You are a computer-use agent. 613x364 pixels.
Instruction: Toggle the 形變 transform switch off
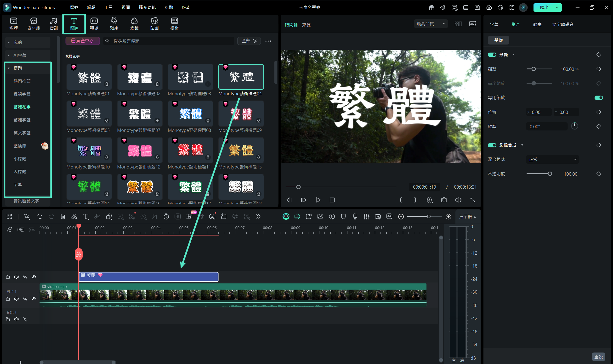492,55
